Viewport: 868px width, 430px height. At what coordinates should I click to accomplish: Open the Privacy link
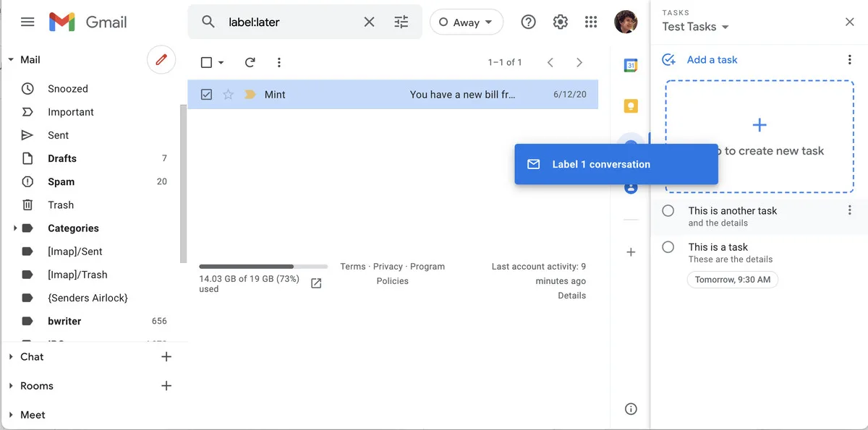point(388,267)
